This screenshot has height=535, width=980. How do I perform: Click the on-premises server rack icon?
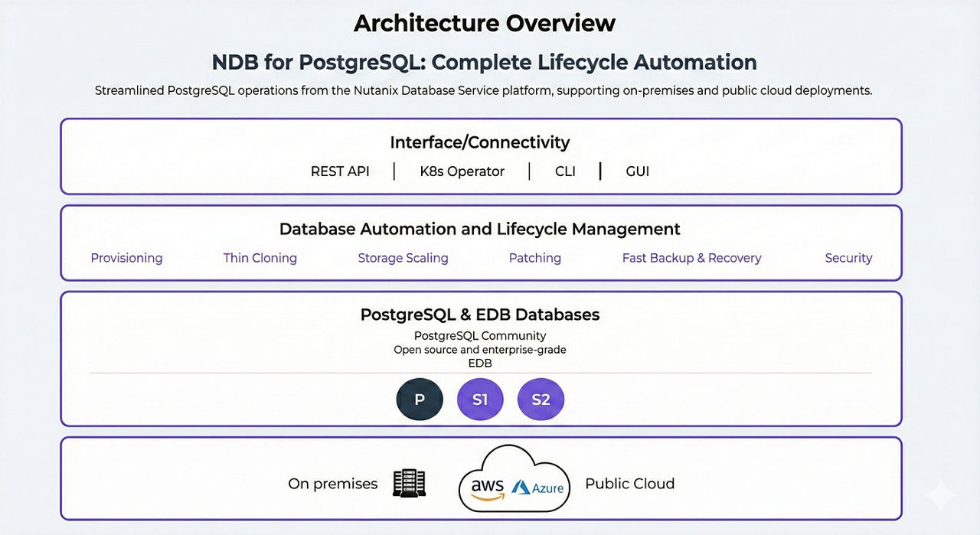click(x=409, y=484)
